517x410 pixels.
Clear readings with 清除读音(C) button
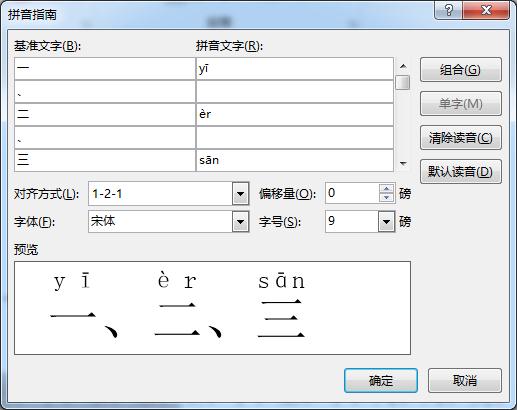(x=461, y=138)
